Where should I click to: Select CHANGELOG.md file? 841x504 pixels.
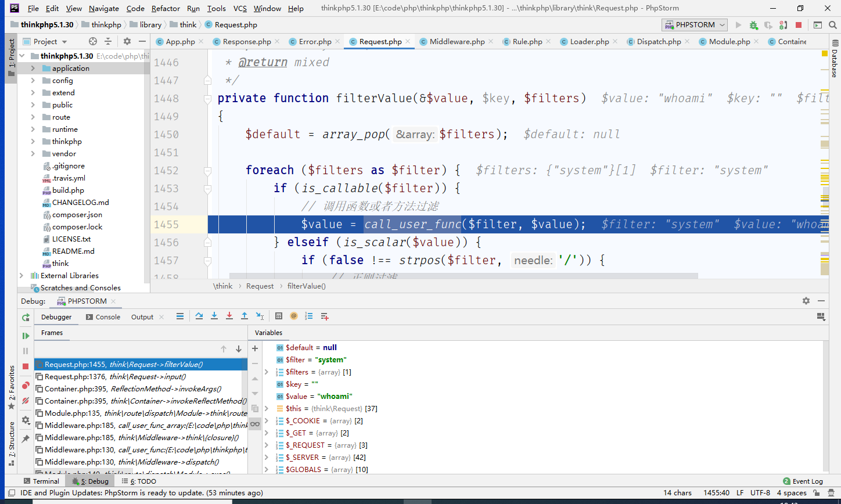point(80,202)
